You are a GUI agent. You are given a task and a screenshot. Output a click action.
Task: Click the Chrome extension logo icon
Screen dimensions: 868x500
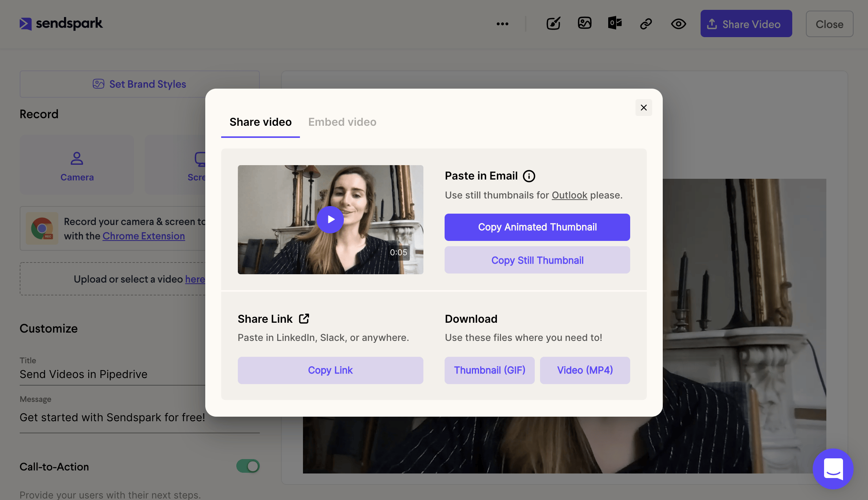pos(42,228)
